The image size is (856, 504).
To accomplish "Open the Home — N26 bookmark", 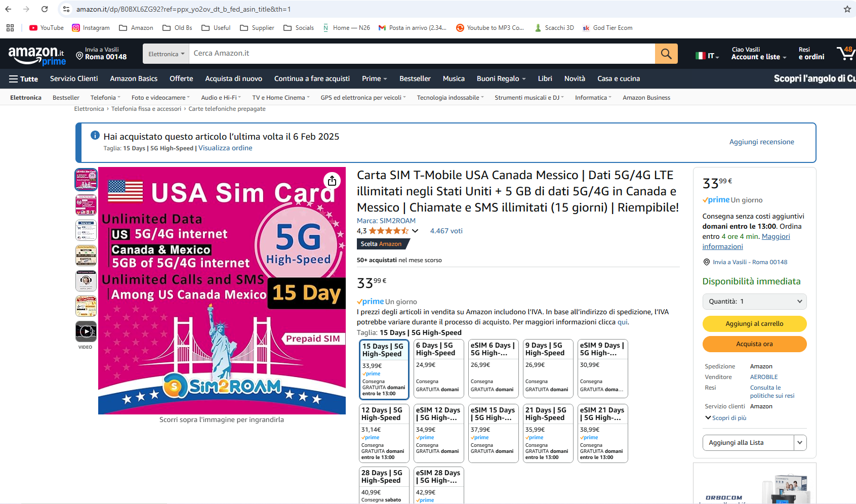I will pos(347,28).
